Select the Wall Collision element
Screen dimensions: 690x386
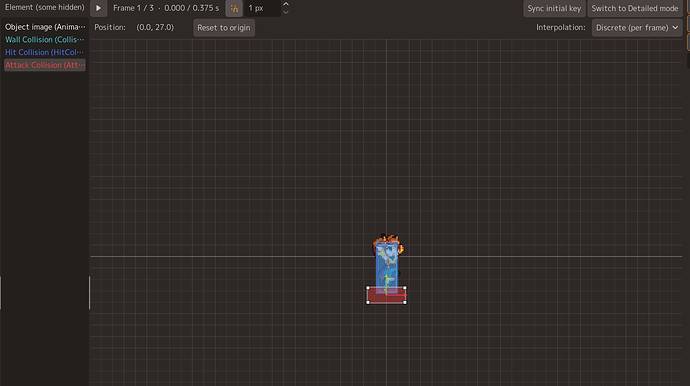point(45,40)
